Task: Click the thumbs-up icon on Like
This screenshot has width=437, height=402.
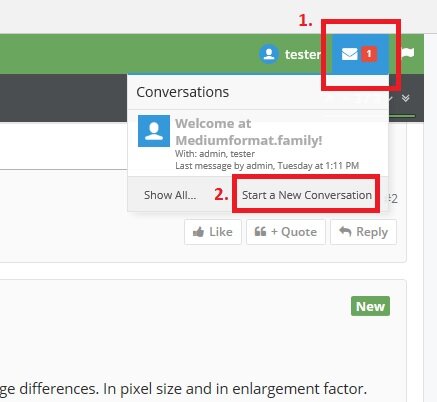Action: (x=198, y=232)
